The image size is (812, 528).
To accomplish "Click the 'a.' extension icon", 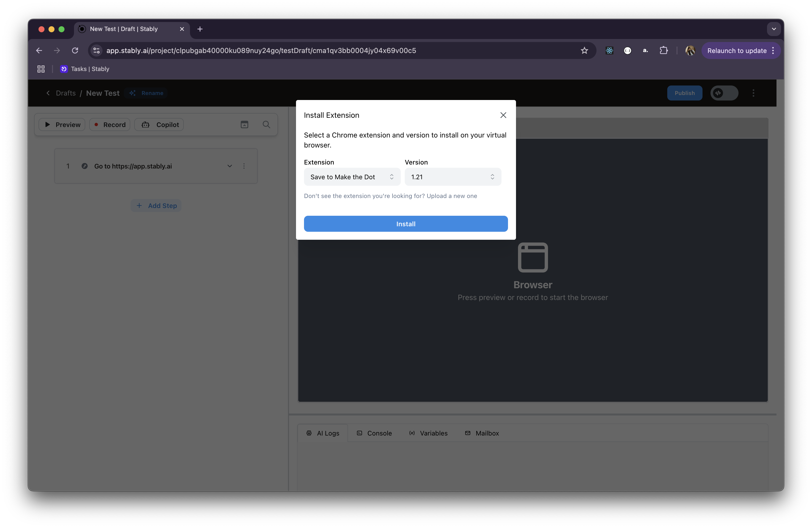I will coord(645,50).
